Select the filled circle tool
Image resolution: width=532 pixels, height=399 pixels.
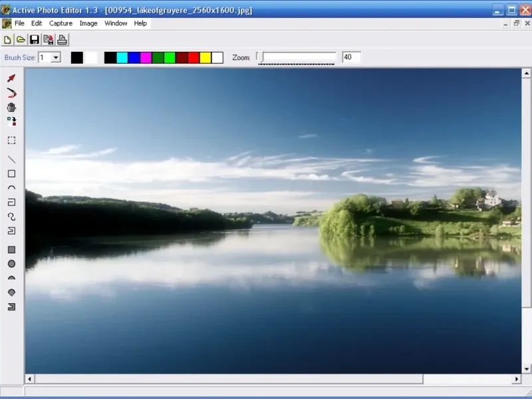tap(11, 263)
